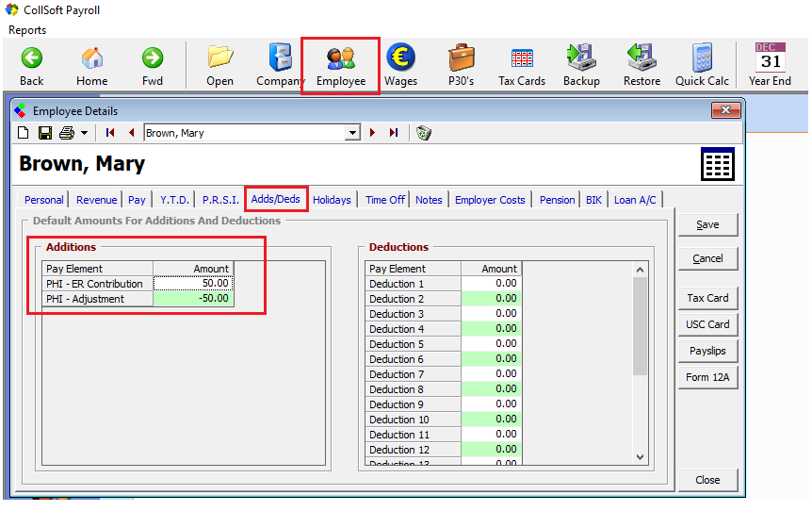
Task: Click the Backup toolbar icon
Action: 581,66
